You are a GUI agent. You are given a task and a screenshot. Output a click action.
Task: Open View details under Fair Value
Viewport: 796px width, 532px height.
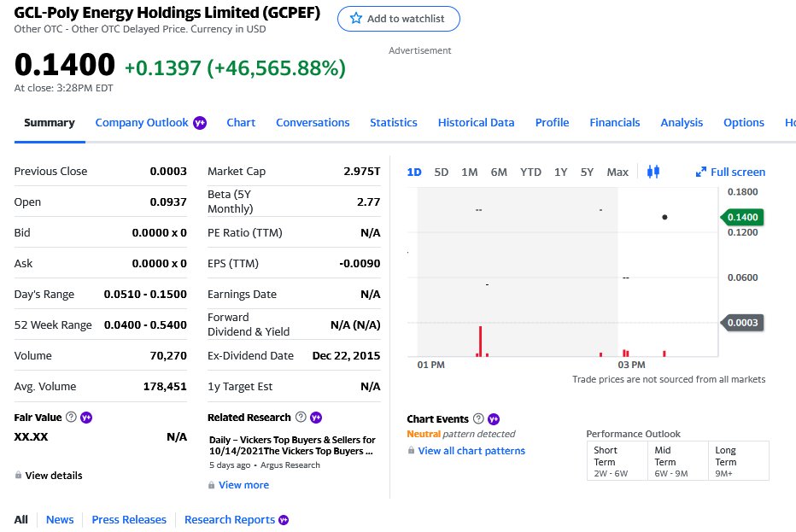(54, 476)
